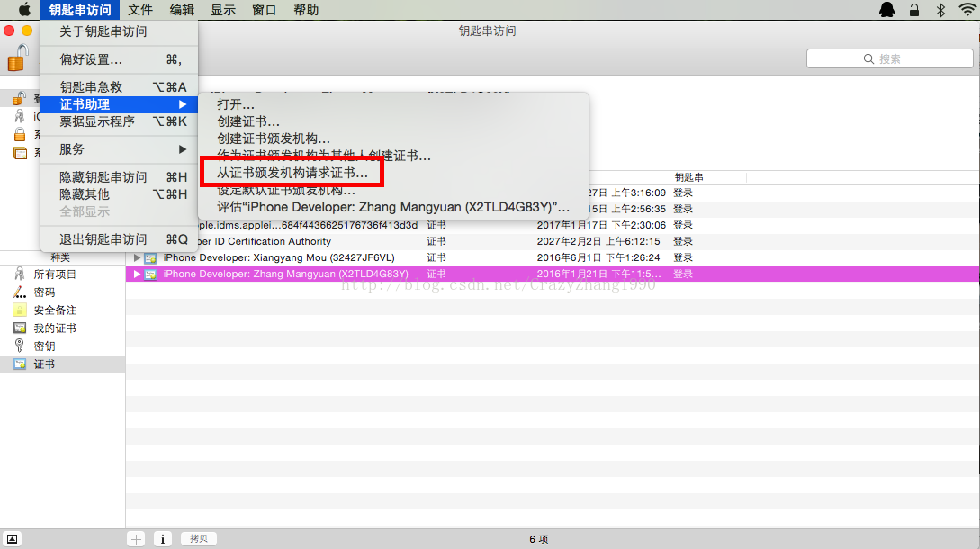Image resolution: width=980 pixels, height=549 pixels.
Task: Open the Bluetooth status menu
Action: pos(940,9)
